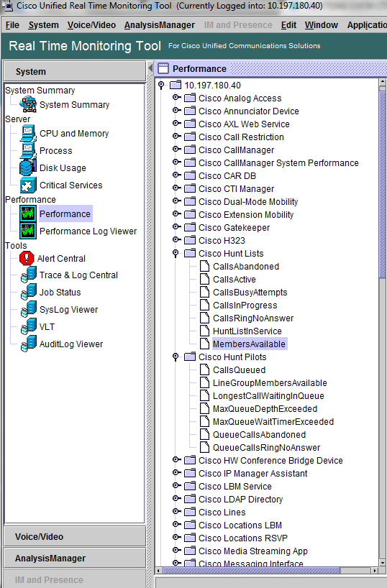Open the AnalysisManager panel button
387x588 pixels.
[75, 559]
